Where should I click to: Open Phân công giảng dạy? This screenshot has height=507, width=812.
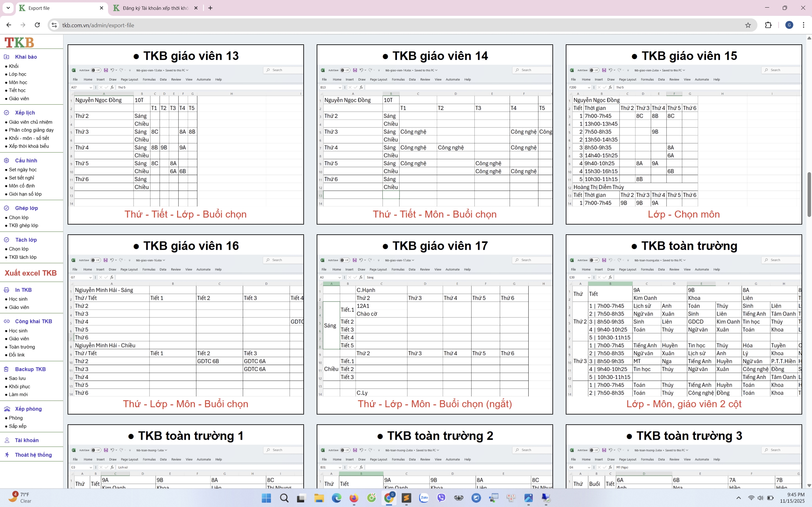tap(31, 130)
